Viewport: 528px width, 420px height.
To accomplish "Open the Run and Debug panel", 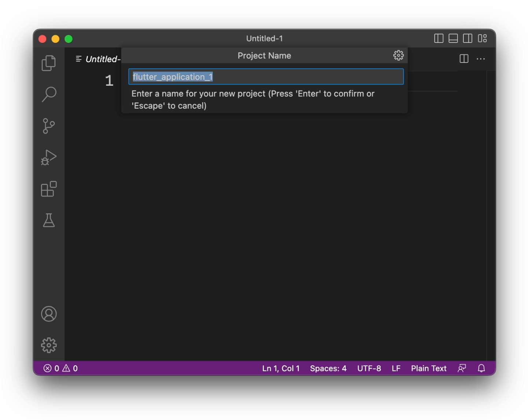I will (49, 157).
